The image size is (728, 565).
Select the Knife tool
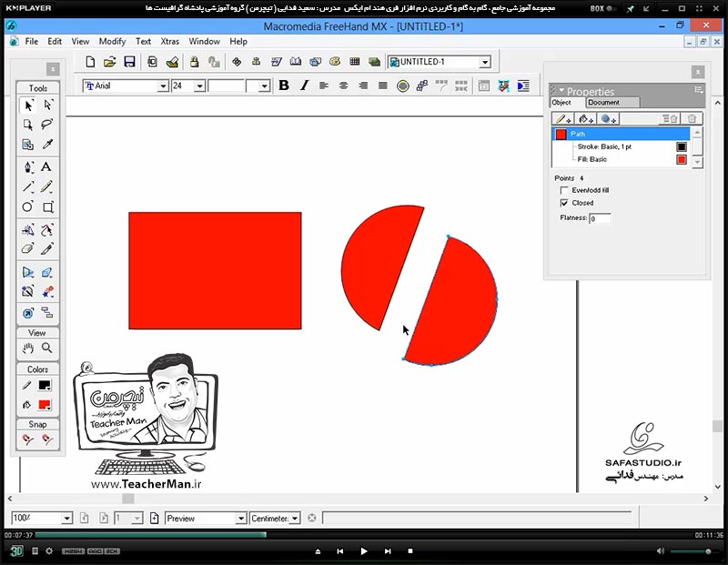pos(47,249)
